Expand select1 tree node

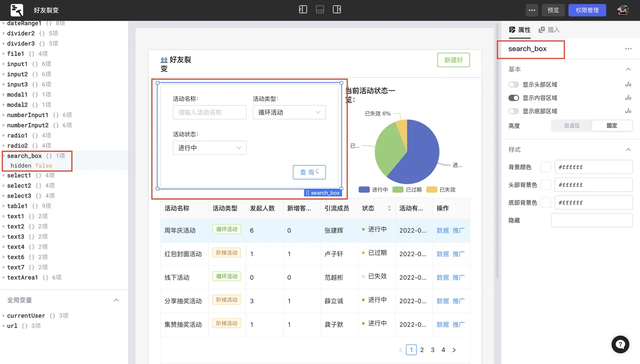(3, 175)
